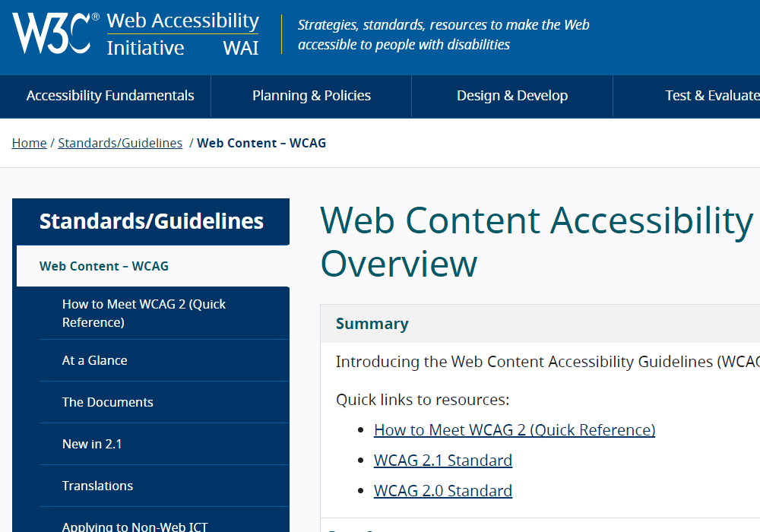Open the WCAG 2.0 Standard link
The width and height of the screenshot is (760, 532).
[443, 490]
